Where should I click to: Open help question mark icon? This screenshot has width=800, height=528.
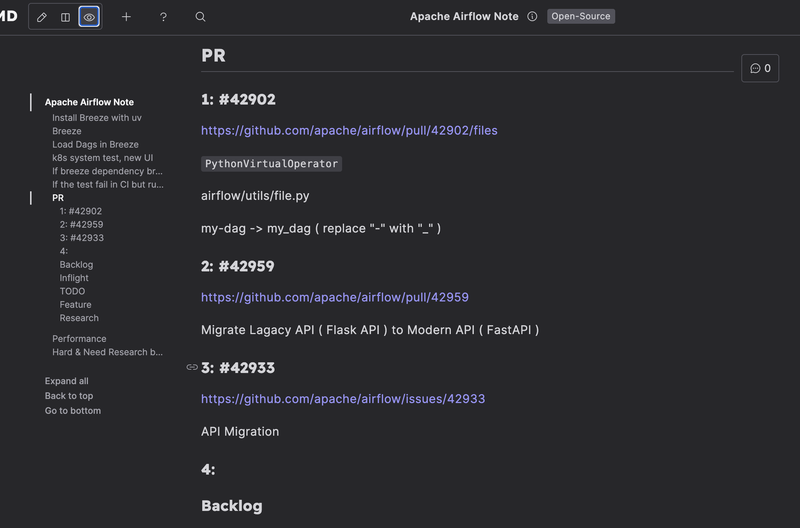tap(163, 17)
